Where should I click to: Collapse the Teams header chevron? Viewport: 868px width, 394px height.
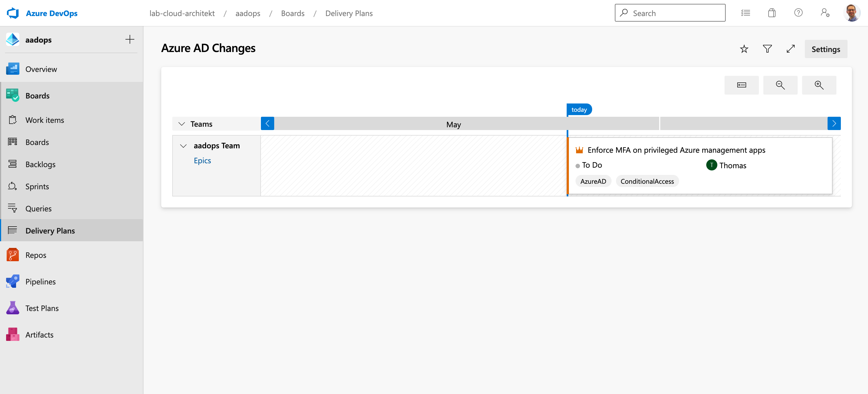click(182, 124)
